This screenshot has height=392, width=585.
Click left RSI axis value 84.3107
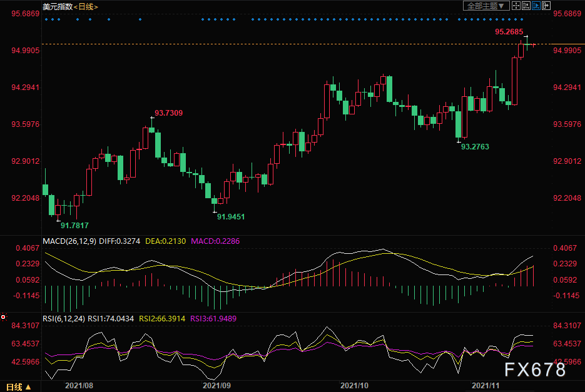tap(26, 326)
